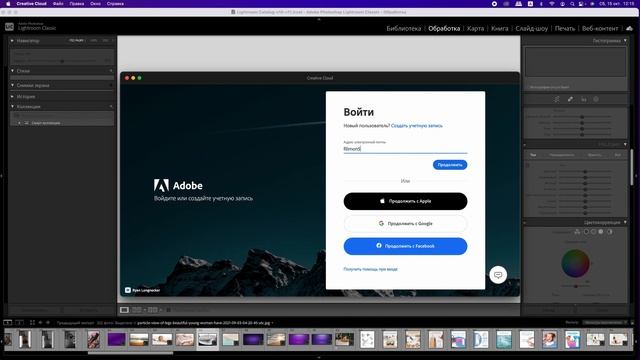The width and height of the screenshot is (640, 360).
Task: Select loupe view in toolbar
Action: coord(124,310)
